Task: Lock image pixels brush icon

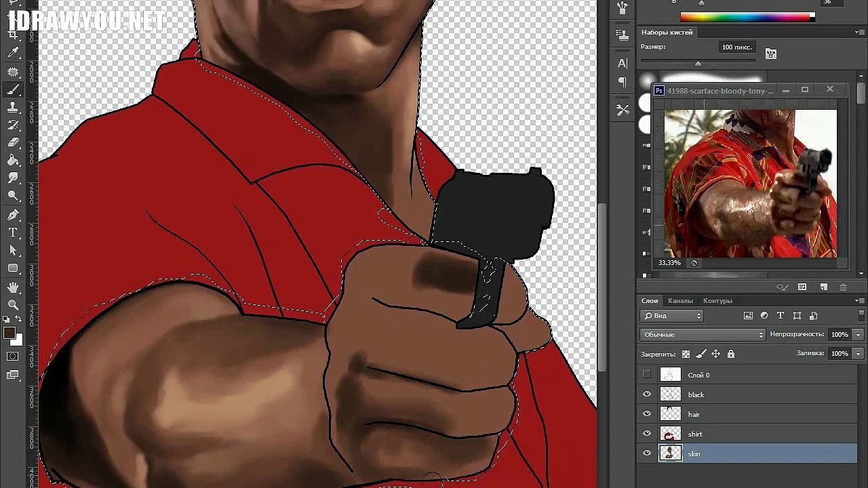Action: [701, 354]
